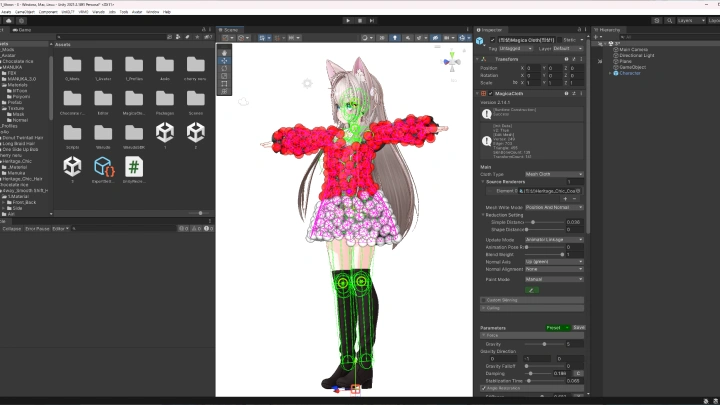
Task: Collapse the Force section foldout
Action: [484, 336]
